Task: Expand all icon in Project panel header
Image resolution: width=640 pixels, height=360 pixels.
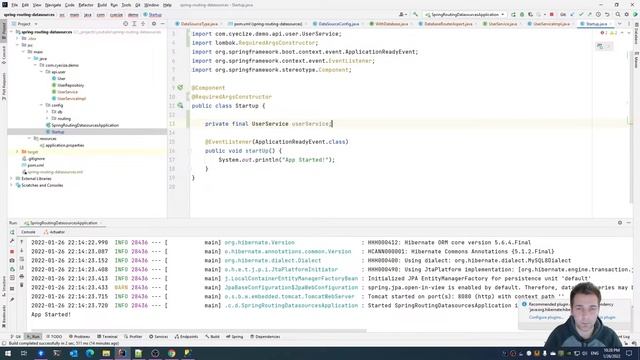Action: 134,24
